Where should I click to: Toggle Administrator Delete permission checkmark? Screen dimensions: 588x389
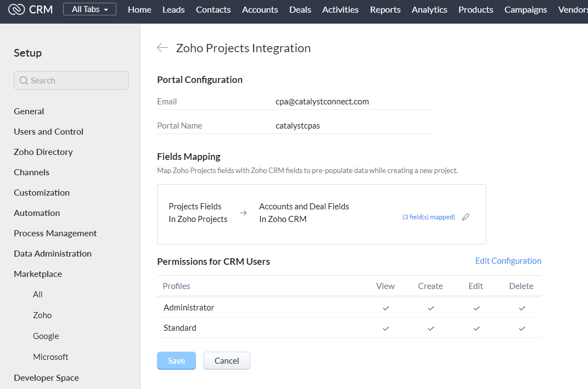tap(522, 308)
